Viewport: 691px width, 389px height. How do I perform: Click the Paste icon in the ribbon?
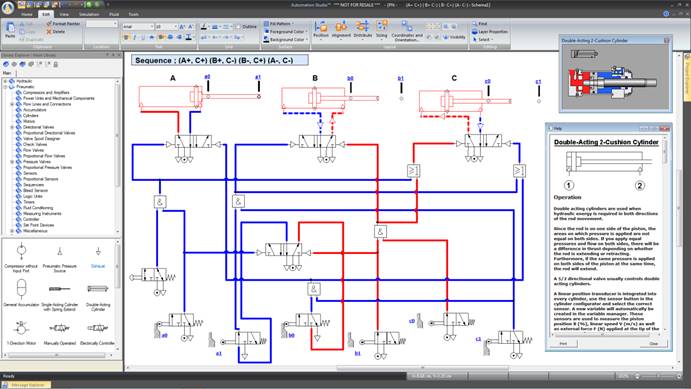click(x=10, y=30)
